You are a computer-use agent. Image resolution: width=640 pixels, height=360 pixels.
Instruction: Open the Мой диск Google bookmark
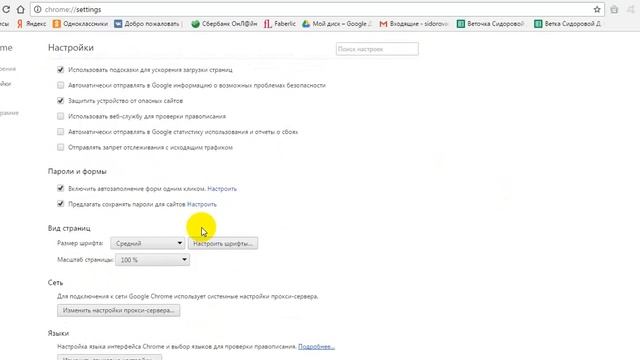coord(337,24)
